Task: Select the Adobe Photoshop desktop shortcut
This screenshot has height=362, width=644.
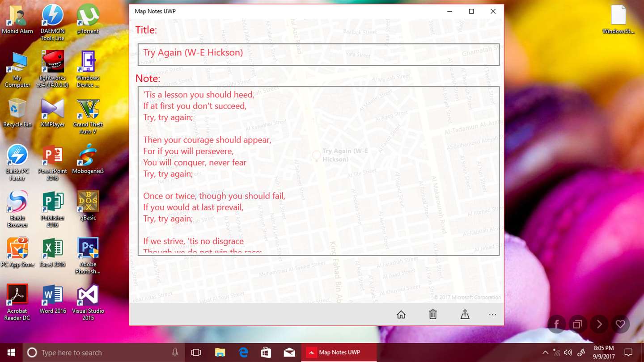Action: pos(88,256)
